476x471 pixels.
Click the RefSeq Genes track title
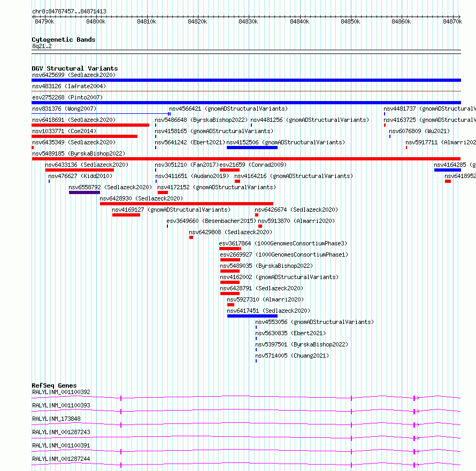54,385
